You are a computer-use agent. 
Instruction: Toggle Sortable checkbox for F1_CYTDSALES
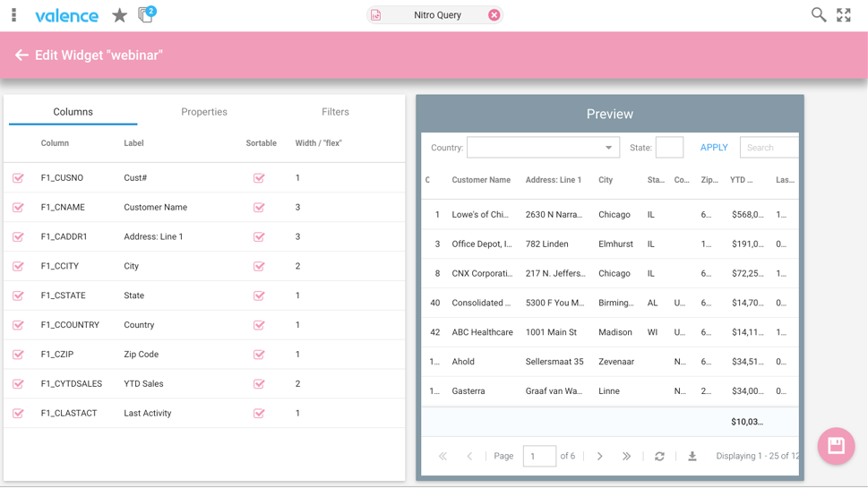point(259,383)
